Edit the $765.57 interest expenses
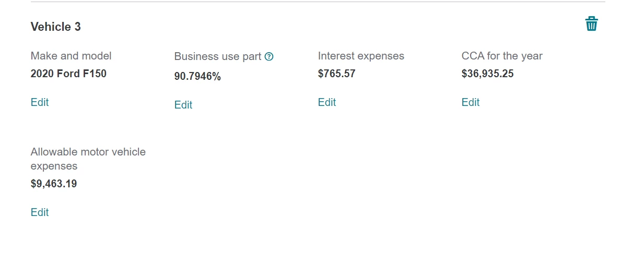644x264 pixels. click(x=327, y=102)
